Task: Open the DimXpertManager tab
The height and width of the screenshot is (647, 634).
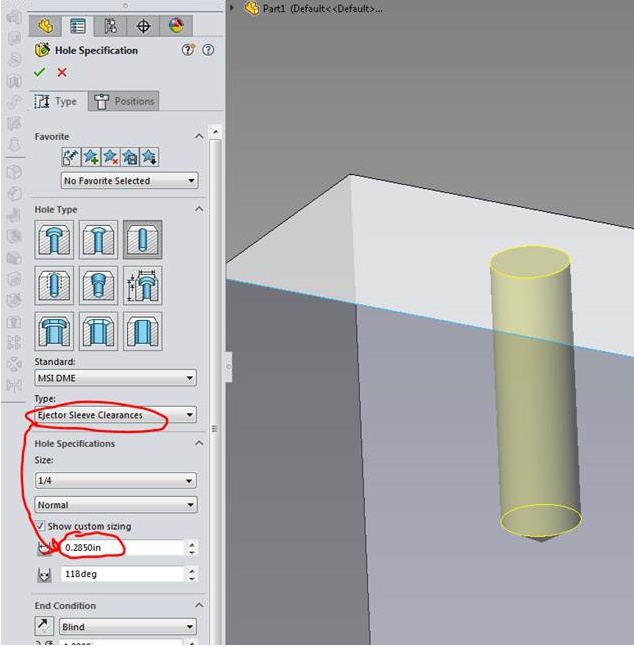Action: tap(143, 26)
